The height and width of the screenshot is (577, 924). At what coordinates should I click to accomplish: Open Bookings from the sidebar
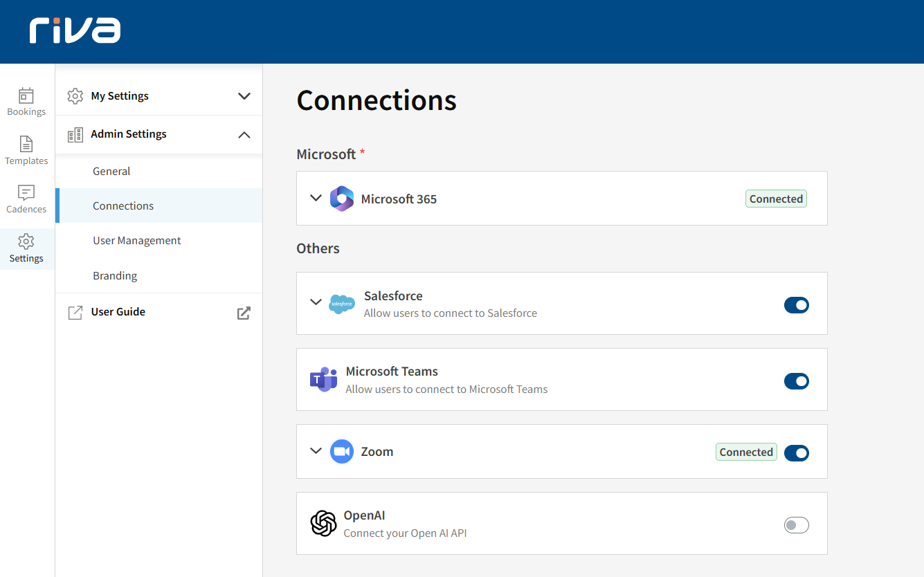click(26, 102)
